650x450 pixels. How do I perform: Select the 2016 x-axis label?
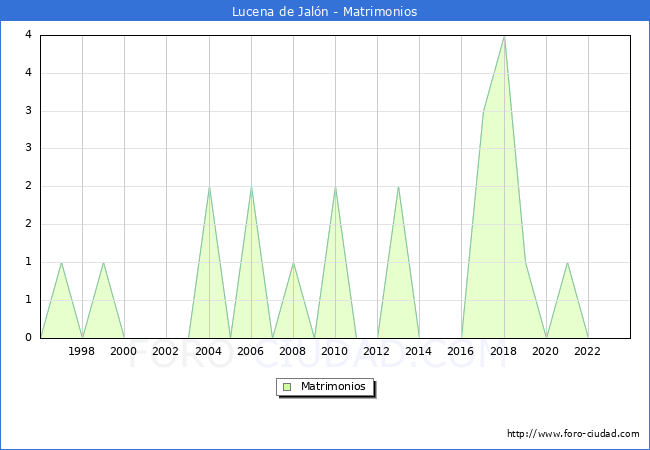pos(461,351)
